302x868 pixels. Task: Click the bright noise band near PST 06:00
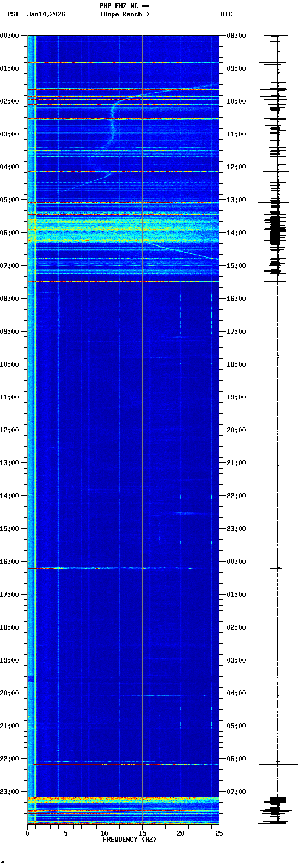[x=123, y=227]
